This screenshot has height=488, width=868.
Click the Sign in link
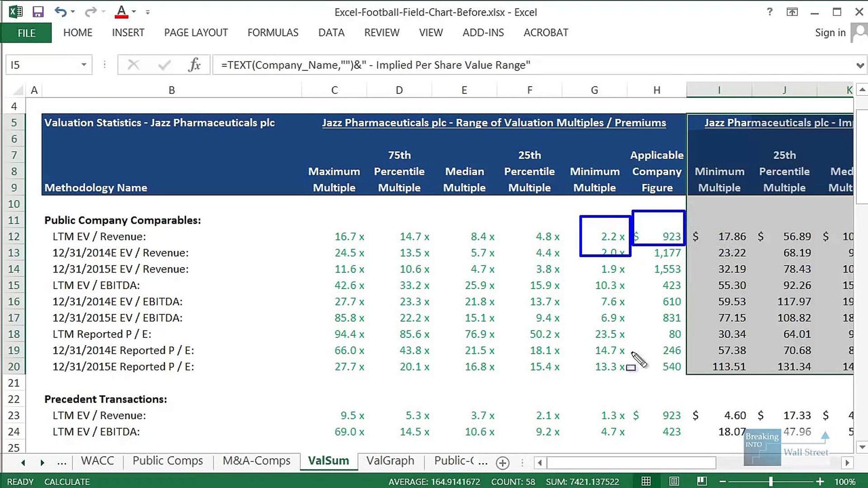[830, 33]
